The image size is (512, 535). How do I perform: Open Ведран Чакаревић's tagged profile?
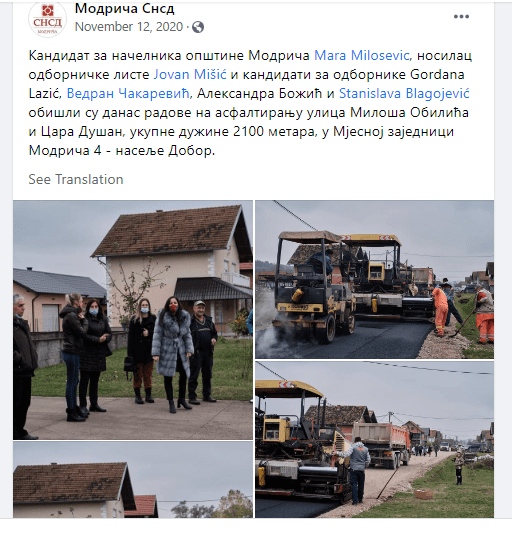point(128,93)
